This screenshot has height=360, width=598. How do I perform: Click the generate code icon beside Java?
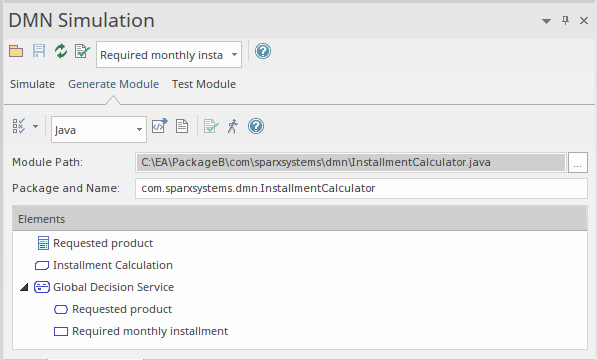(x=159, y=126)
